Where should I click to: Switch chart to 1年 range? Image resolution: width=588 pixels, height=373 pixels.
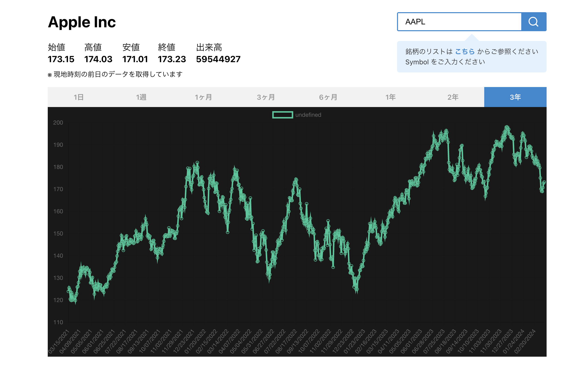pyautogui.click(x=391, y=97)
